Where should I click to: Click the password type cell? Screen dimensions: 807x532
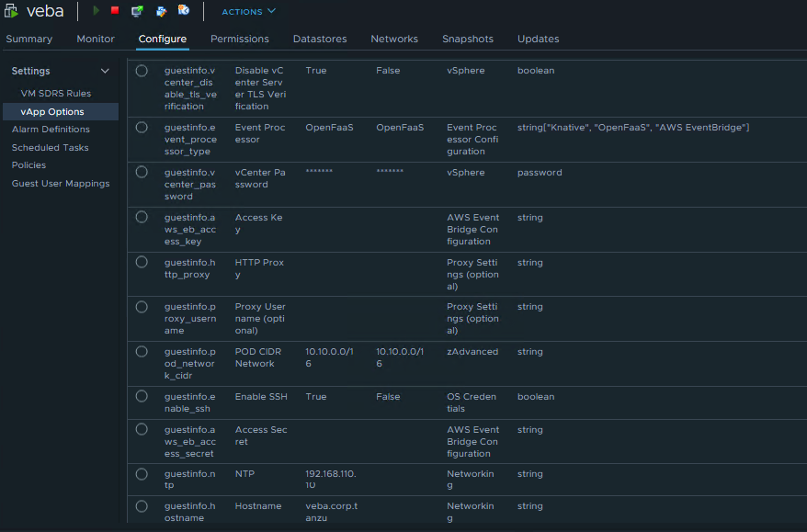click(x=540, y=173)
